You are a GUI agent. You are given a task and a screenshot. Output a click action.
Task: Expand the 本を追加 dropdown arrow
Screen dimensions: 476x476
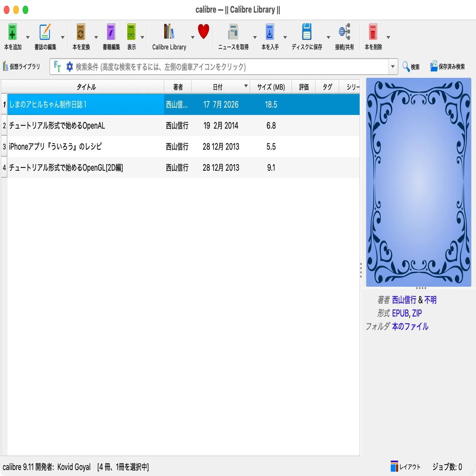[28, 37]
